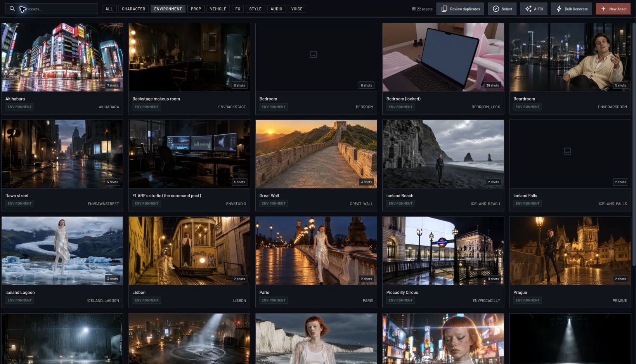Click the search magnifier icon
Image resolution: width=636 pixels, height=364 pixels.
(12, 9)
